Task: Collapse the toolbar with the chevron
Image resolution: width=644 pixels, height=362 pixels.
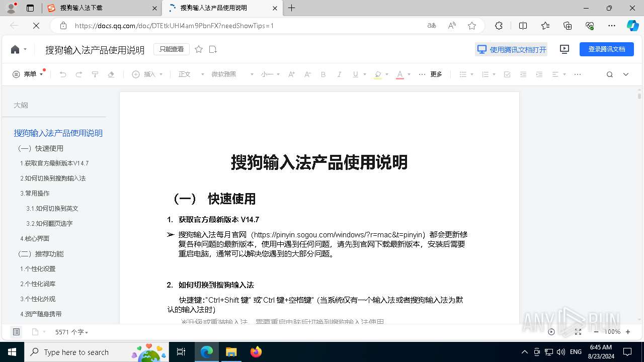Action: [626, 74]
